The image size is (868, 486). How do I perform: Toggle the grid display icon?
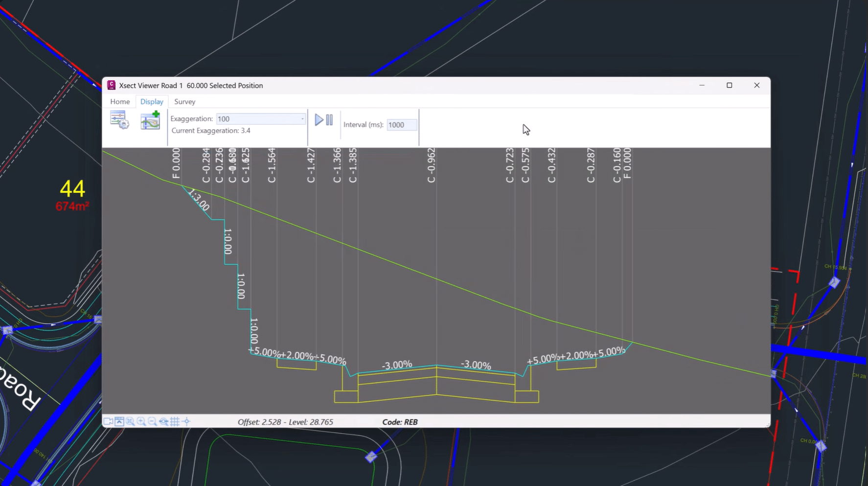click(x=175, y=421)
